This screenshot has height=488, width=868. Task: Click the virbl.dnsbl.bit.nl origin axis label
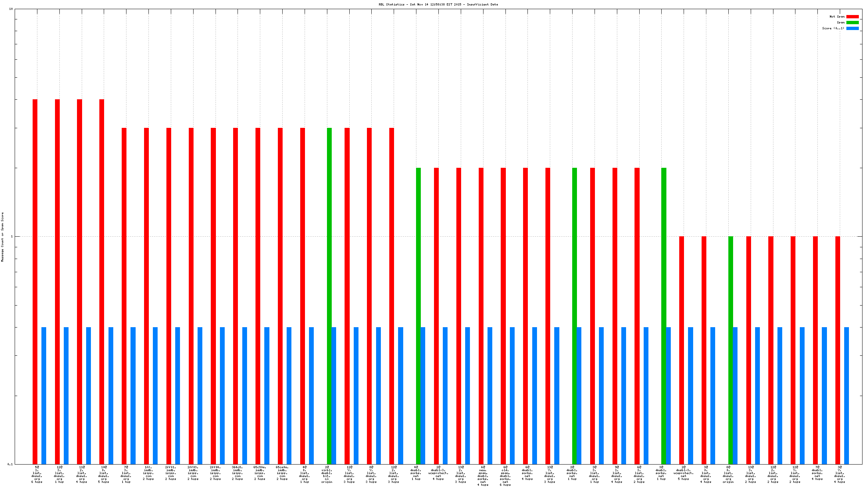point(327,474)
